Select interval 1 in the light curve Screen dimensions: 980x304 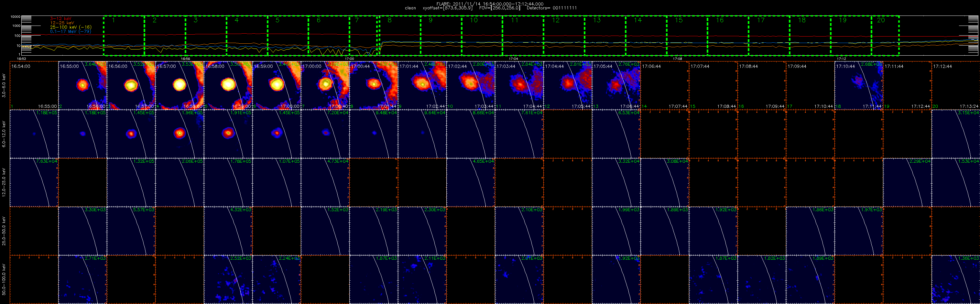click(x=124, y=36)
